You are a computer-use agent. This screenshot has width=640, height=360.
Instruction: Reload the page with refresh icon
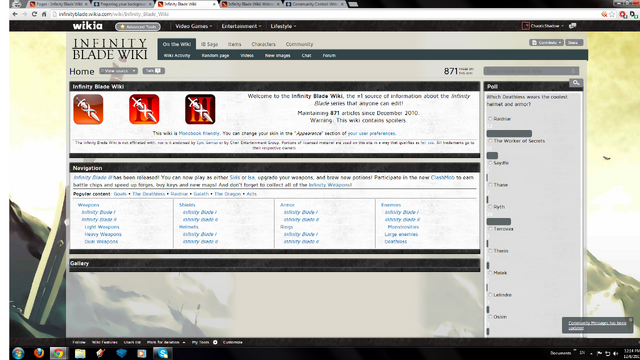[34, 14]
